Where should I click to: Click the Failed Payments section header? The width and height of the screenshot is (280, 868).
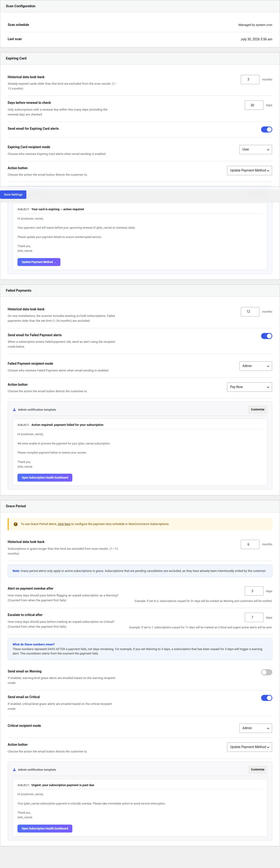click(140, 290)
